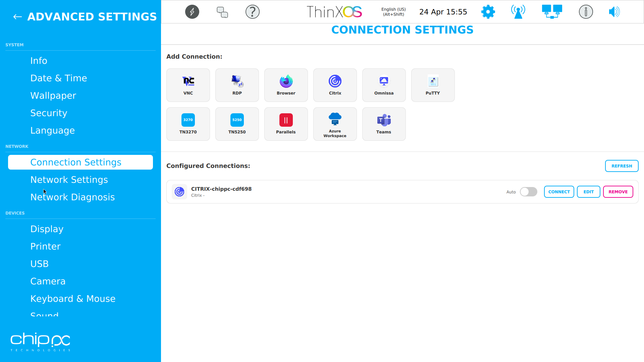
Task: Select the Browser connection type
Action: point(286,85)
